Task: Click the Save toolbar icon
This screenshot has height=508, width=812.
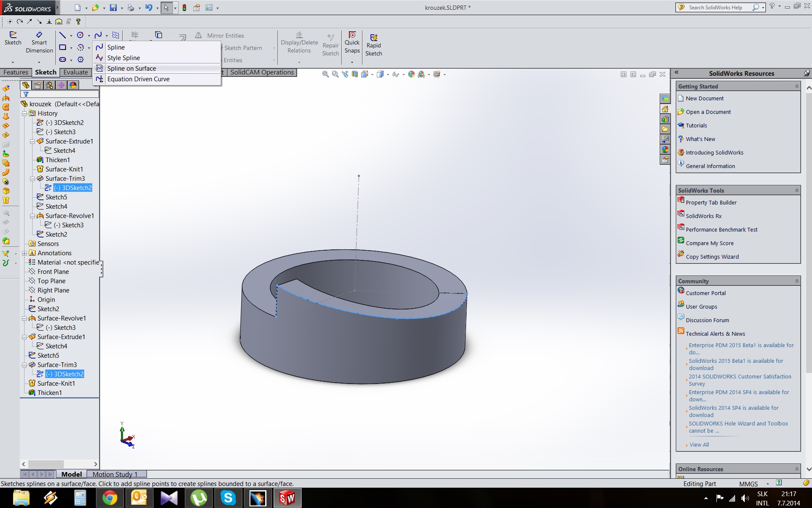Action: pos(113,8)
